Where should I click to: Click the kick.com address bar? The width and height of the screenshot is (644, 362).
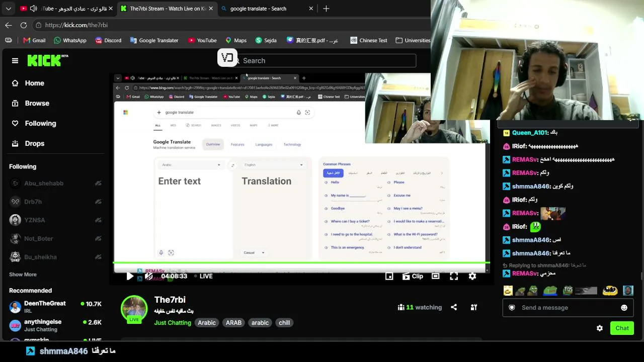point(231,25)
